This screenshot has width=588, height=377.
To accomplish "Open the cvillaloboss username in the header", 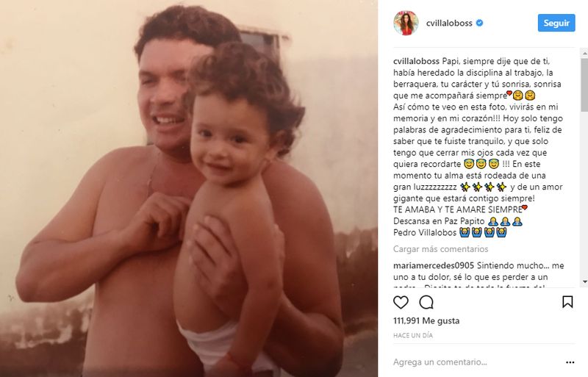I will click(449, 24).
